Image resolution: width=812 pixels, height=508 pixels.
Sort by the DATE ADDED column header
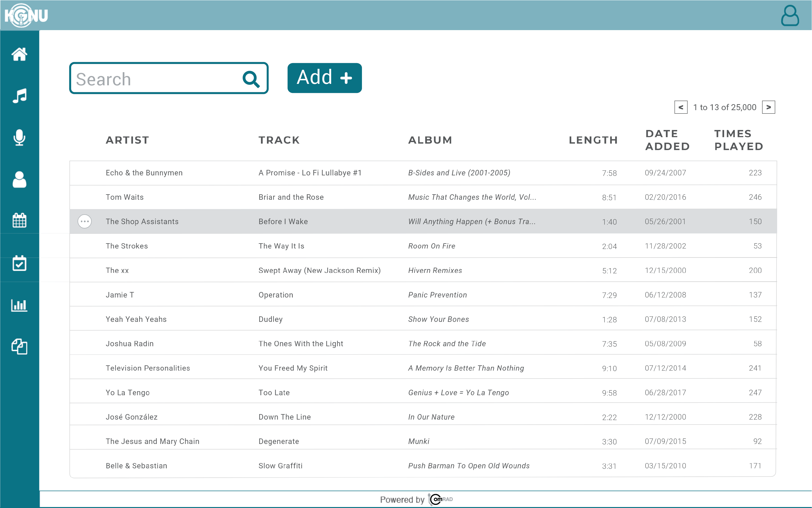point(667,140)
